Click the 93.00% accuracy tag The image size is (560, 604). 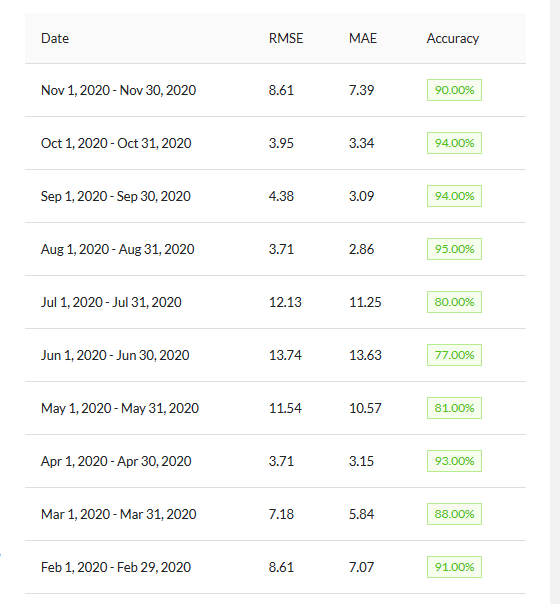pyautogui.click(x=454, y=461)
